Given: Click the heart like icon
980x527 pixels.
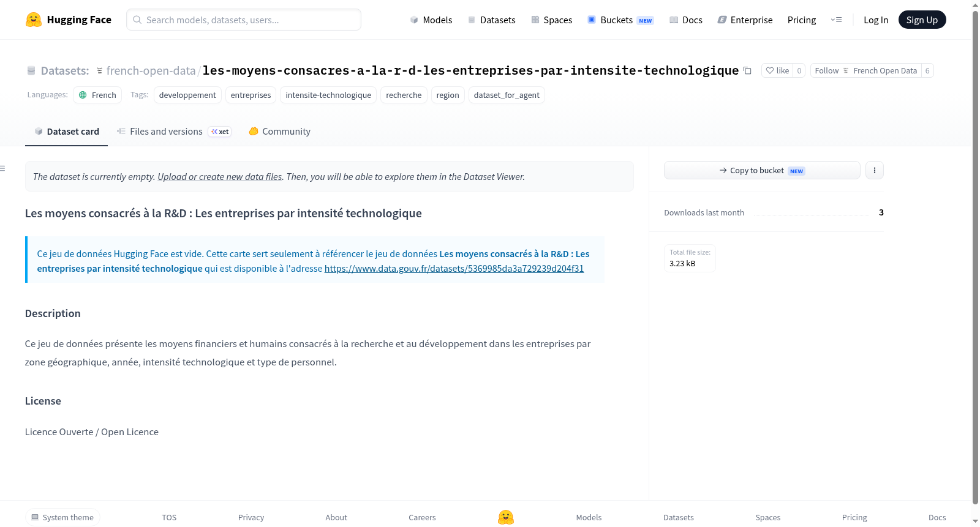Looking at the screenshot, I should pos(770,70).
